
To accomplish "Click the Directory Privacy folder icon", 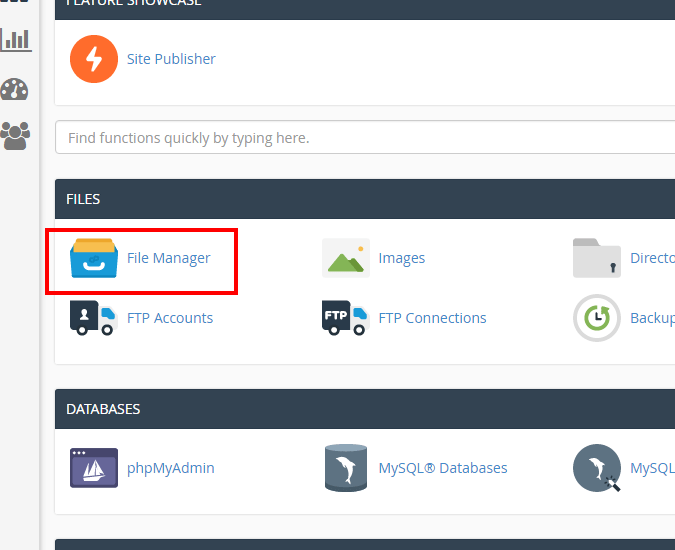I will coord(597,258).
